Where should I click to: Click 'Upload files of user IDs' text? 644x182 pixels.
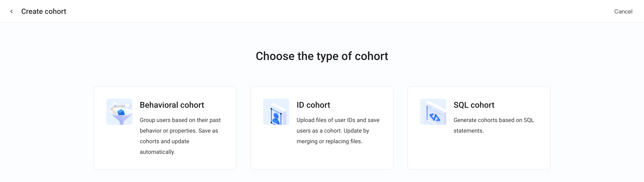pyautogui.click(x=326, y=120)
